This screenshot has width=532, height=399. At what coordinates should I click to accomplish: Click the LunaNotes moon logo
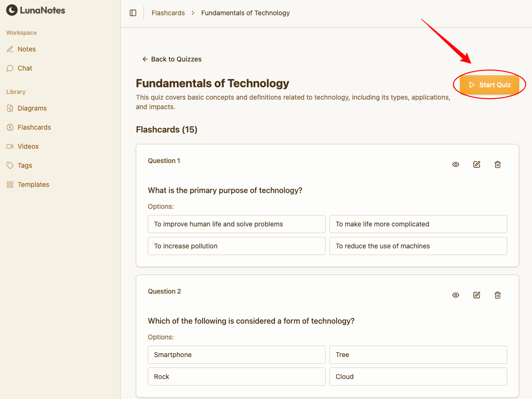click(11, 10)
